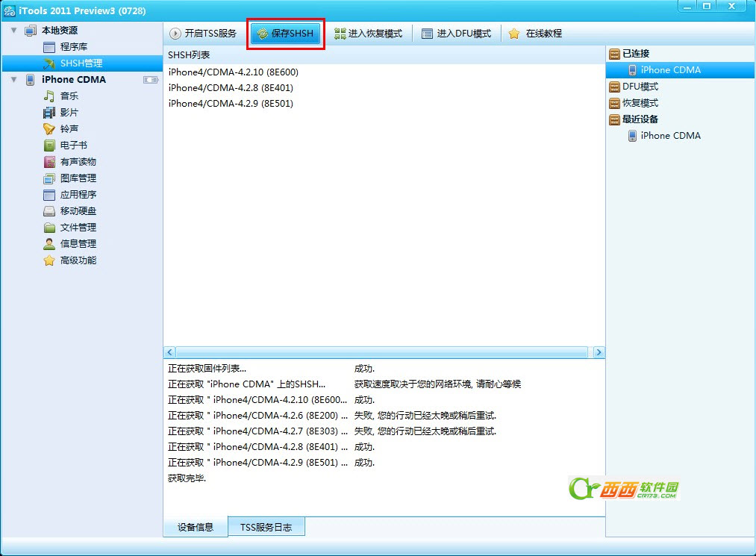Click the 进入恢复模式 grid icon
The image size is (756, 556).
coord(340,34)
